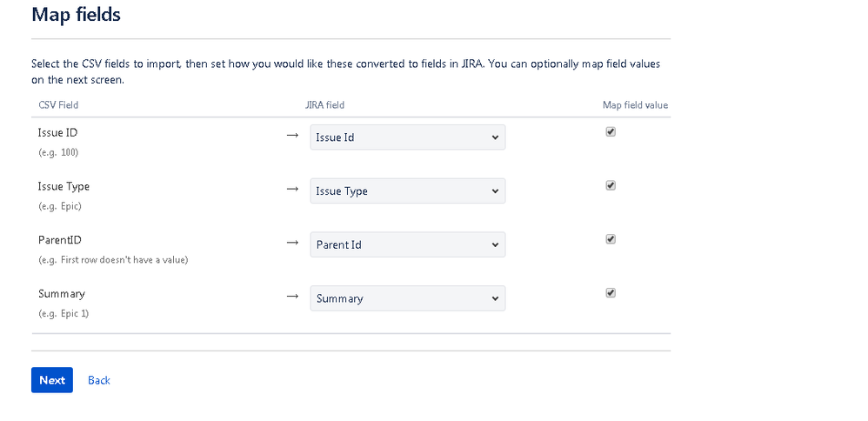The height and width of the screenshot is (421, 868).
Task: Expand the Summary JIRA field dropdown
Action: click(407, 298)
